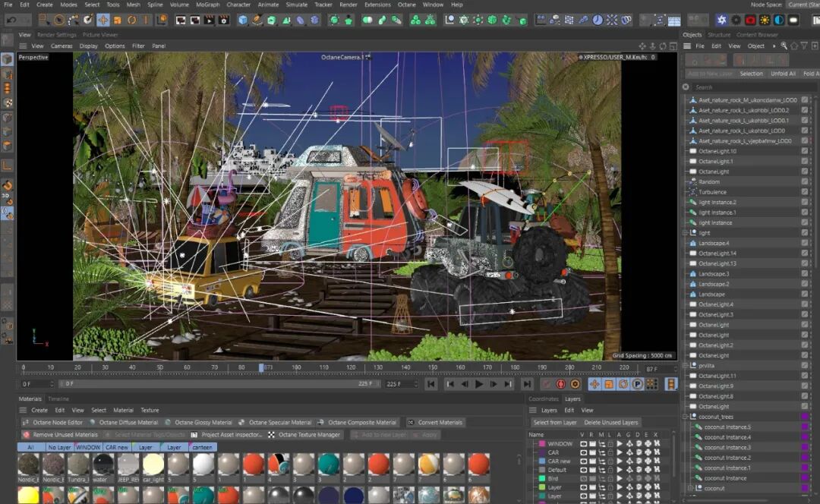Click the MoGraph Cloner icon
820x504 pixels.
pyautogui.click(x=416, y=20)
